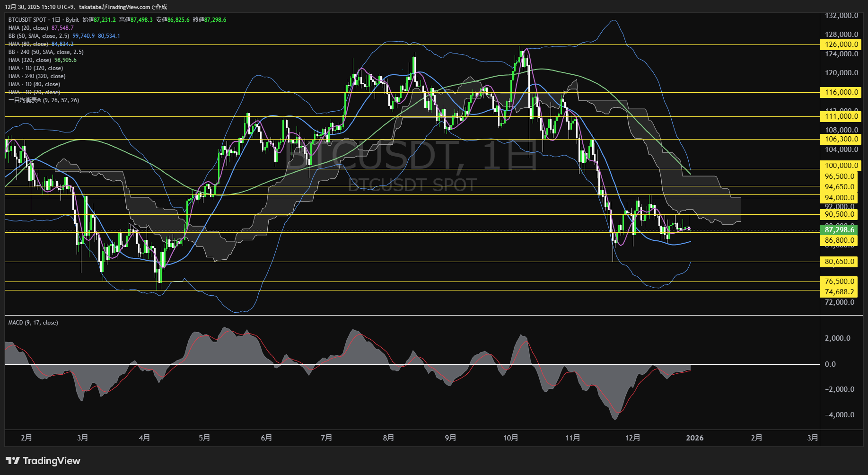Select the HMA (20, close) indicator legend
The image size is (868, 475).
28,28
